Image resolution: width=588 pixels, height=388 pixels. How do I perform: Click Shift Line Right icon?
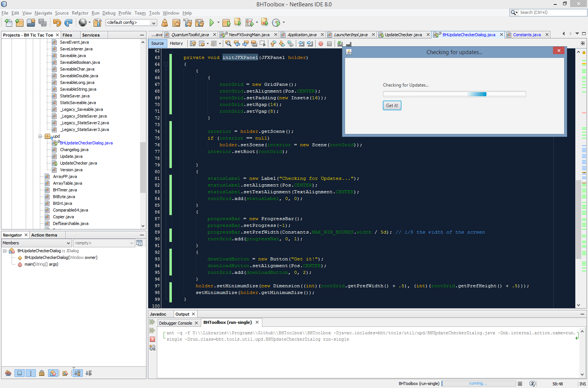310,44
